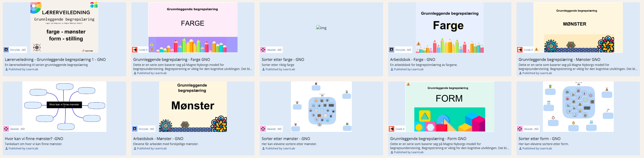Select the MØNSTER mandala thumbnail

[x=578, y=27]
